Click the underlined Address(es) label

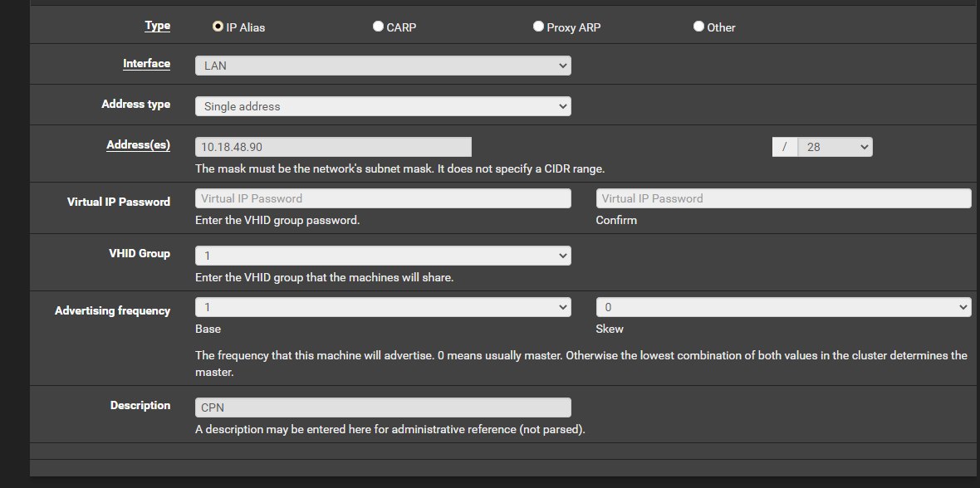pos(138,145)
